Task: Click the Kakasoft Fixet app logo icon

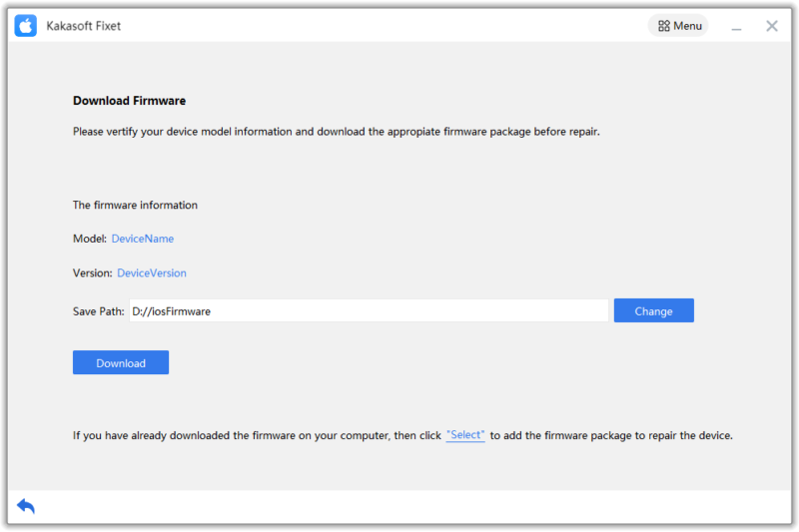Action: click(x=25, y=26)
